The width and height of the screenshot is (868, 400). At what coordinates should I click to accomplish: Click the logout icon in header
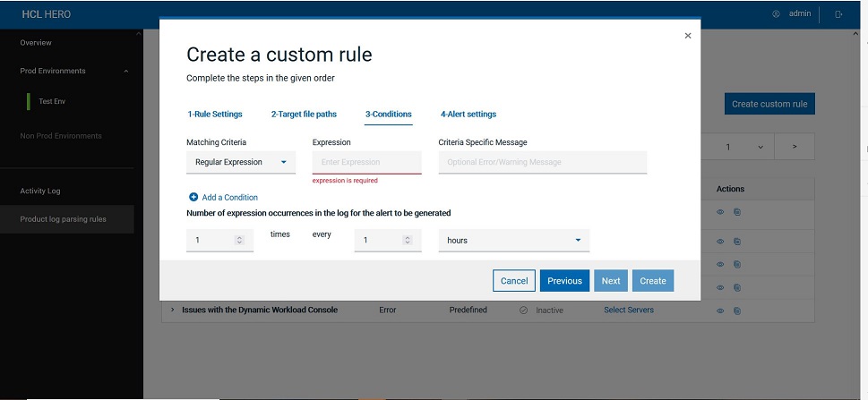[838, 13]
